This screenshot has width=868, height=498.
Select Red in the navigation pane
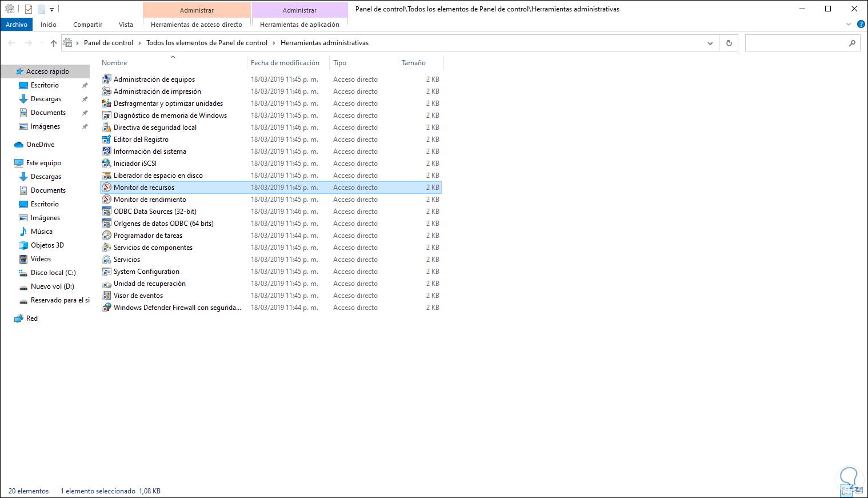32,318
